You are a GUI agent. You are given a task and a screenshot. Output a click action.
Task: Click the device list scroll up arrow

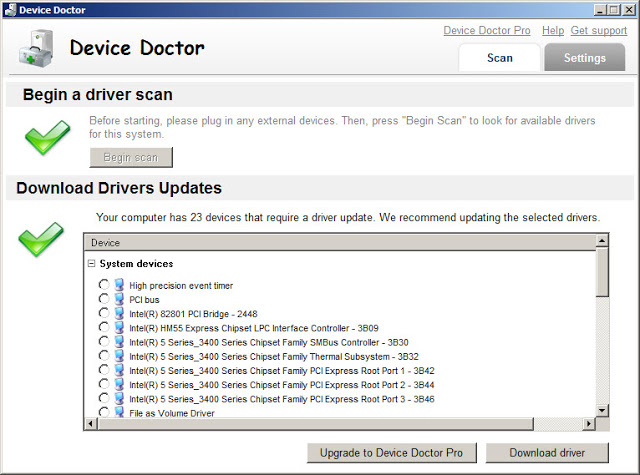coord(602,241)
